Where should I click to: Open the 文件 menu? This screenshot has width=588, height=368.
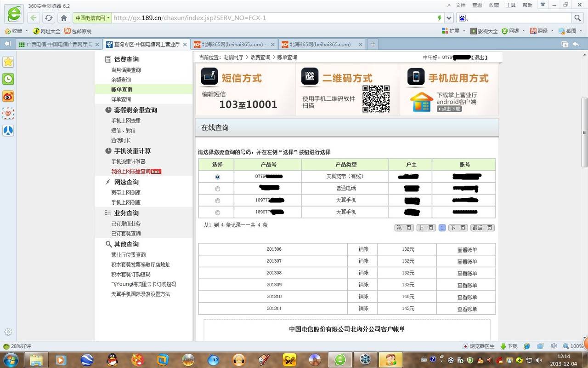[460, 5]
